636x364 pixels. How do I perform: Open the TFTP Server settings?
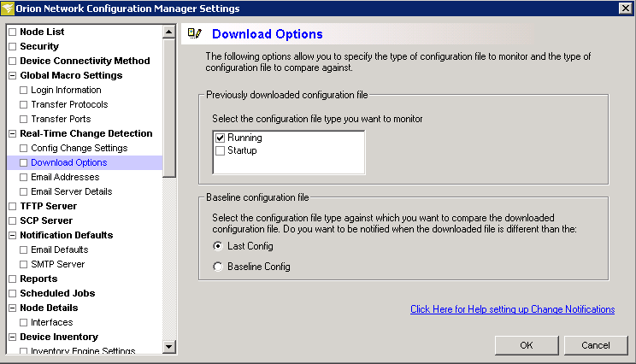48,206
